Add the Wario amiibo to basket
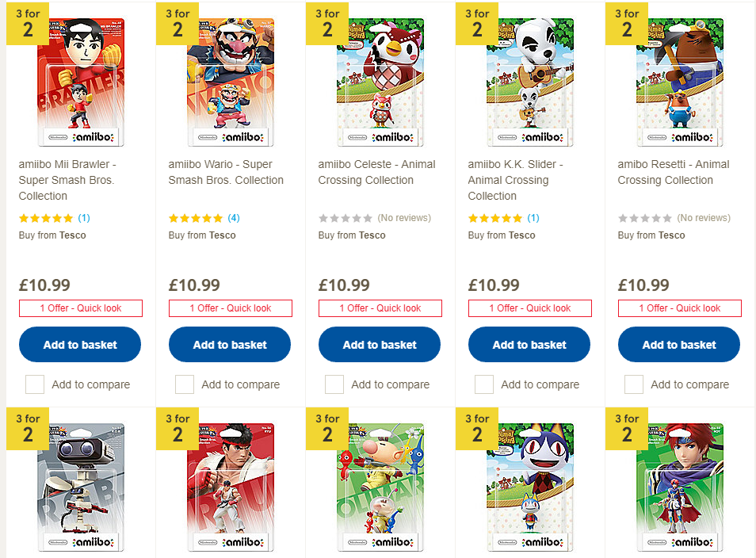The image size is (756, 558). [230, 344]
